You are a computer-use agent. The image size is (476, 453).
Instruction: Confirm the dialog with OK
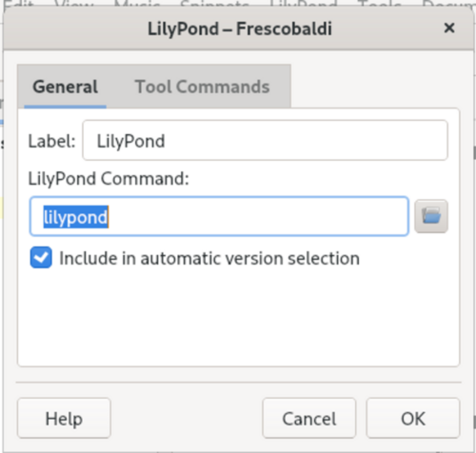(x=413, y=418)
